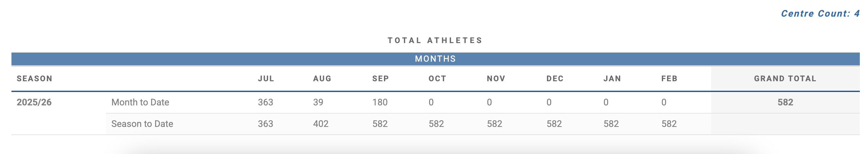Select the grand total value 582
868x154 pixels.
tap(786, 102)
